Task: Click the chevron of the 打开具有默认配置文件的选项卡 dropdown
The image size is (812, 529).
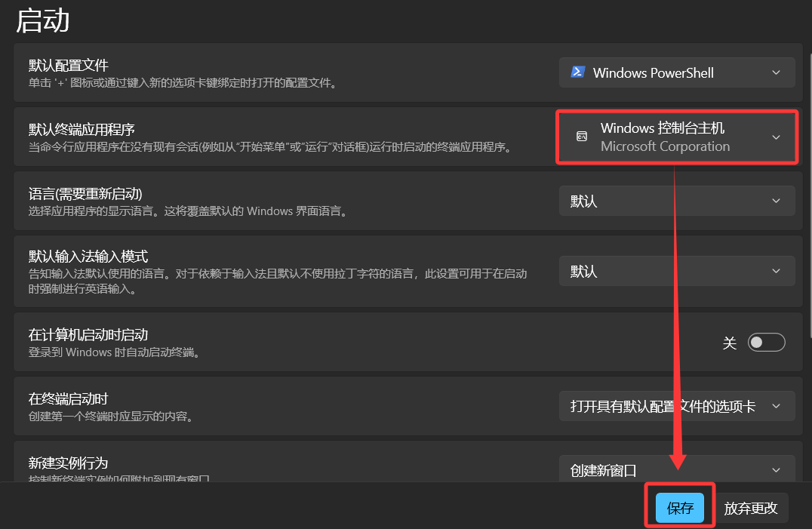Action: 776,406
